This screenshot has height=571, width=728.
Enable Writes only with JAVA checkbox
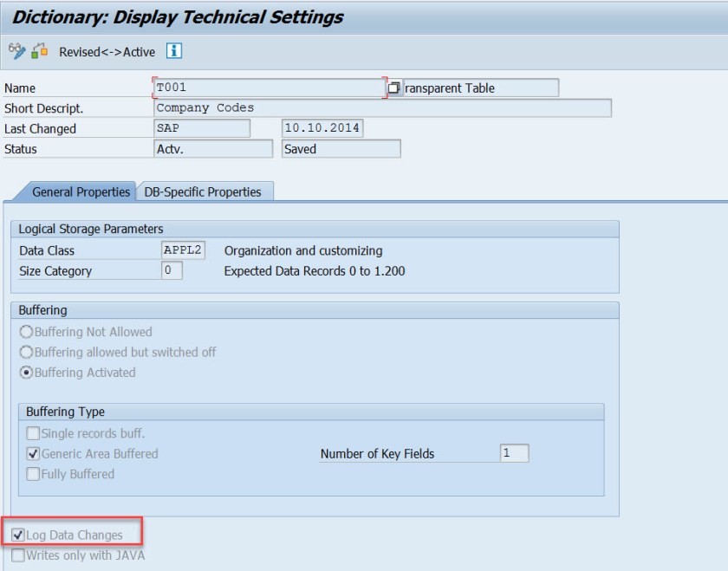coord(19,555)
